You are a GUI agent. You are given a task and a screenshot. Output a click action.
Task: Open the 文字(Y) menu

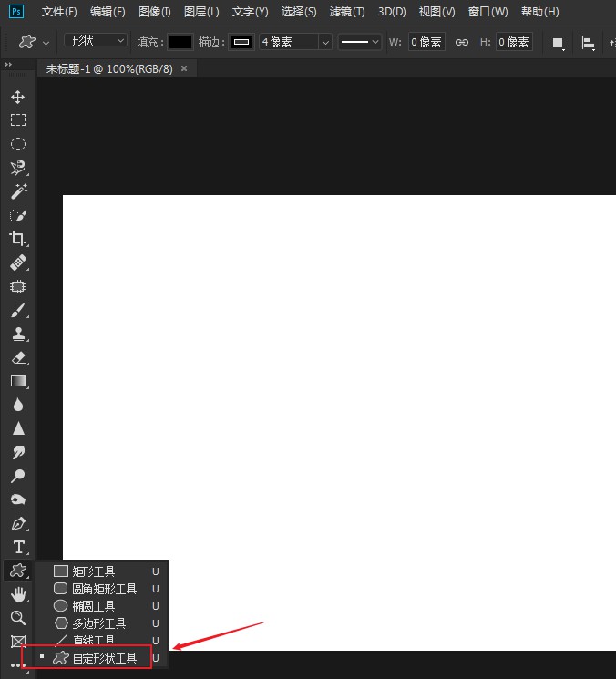251,12
